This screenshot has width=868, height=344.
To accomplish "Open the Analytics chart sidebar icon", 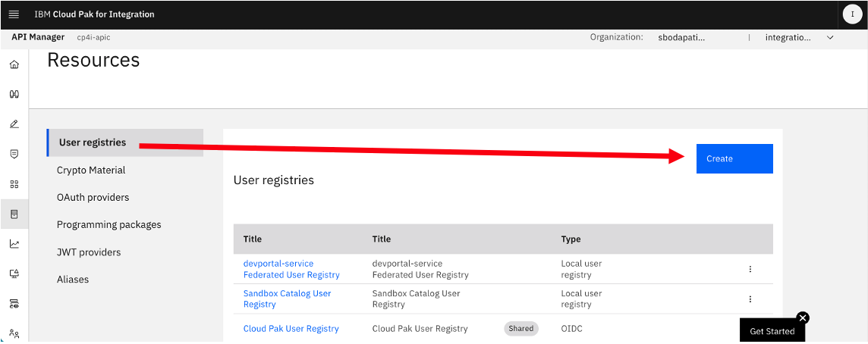I will (x=14, y=244).
